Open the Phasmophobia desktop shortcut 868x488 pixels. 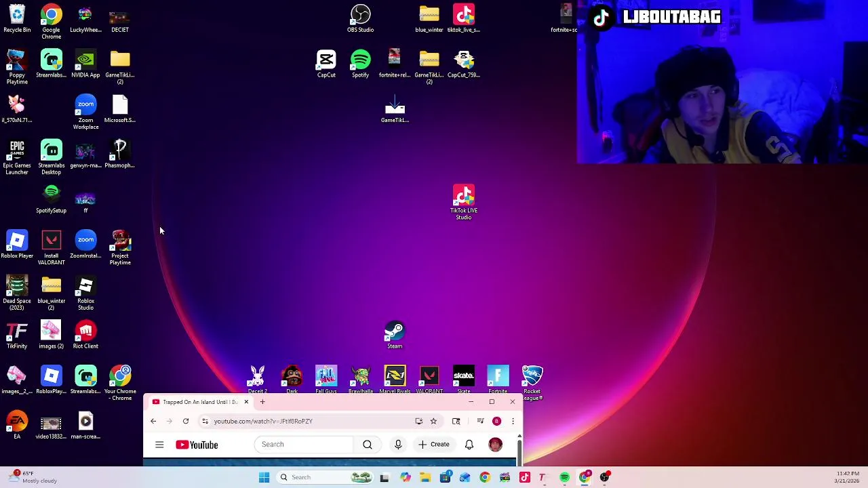pyautogui.click(x=120, y=155)
